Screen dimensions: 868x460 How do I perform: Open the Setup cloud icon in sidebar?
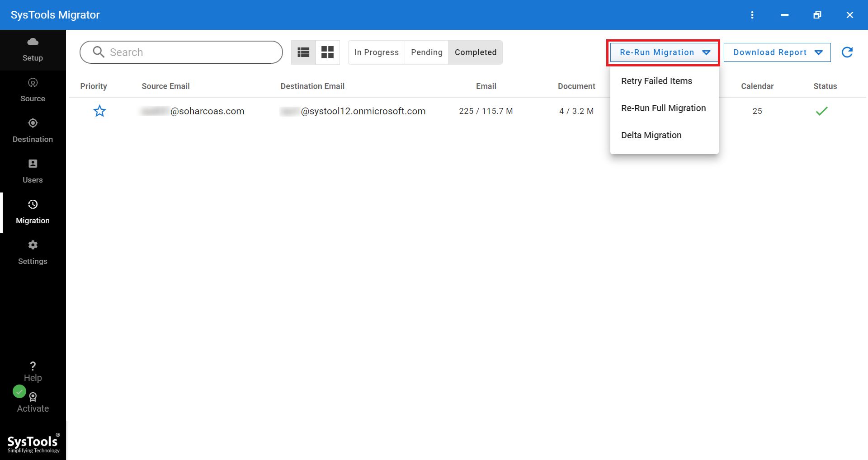tap(33, 42)
